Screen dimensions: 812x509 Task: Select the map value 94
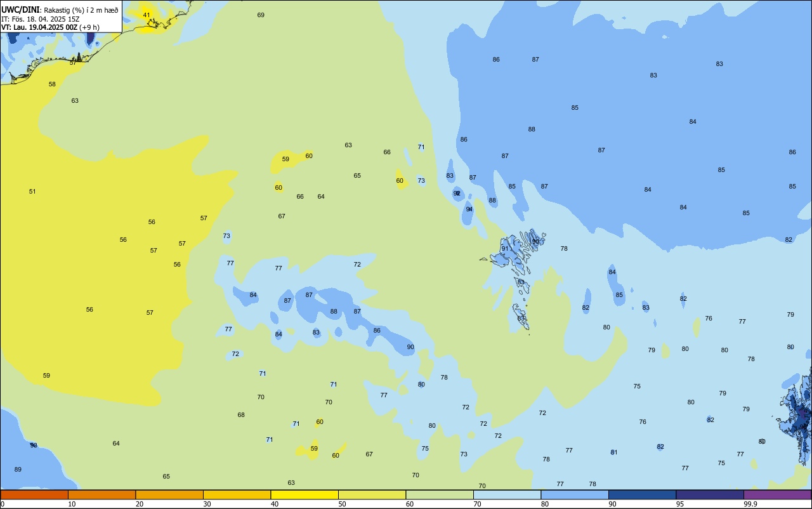pos(469,209)
